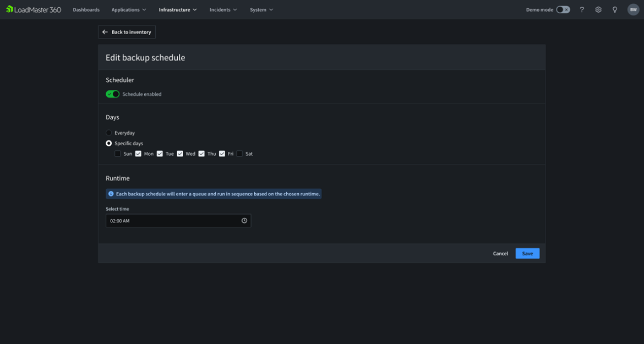Select the Everyday radio option
The width and height of the screenshot is (644, 344).
[x=109, y=133]
